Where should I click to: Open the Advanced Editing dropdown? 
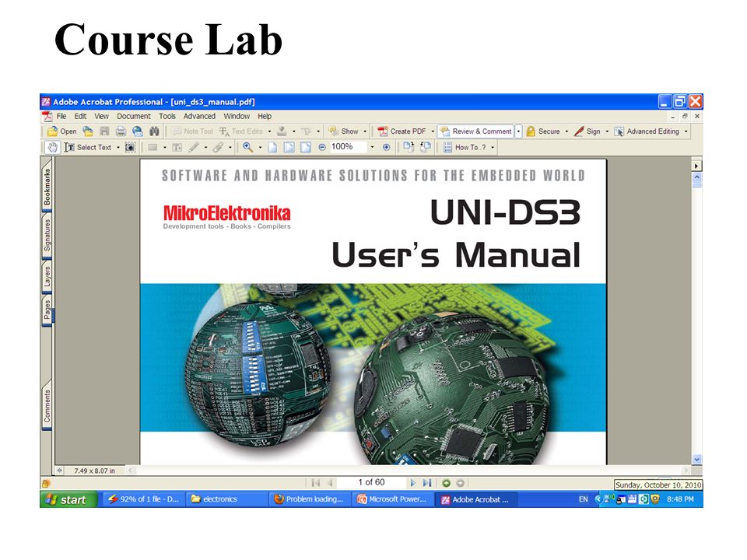pos(686,131)
